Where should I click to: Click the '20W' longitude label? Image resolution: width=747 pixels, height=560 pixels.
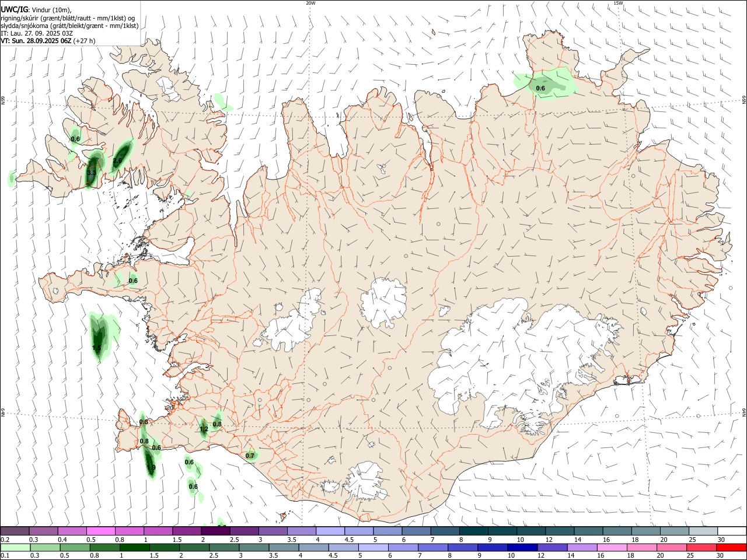(310, 3)
